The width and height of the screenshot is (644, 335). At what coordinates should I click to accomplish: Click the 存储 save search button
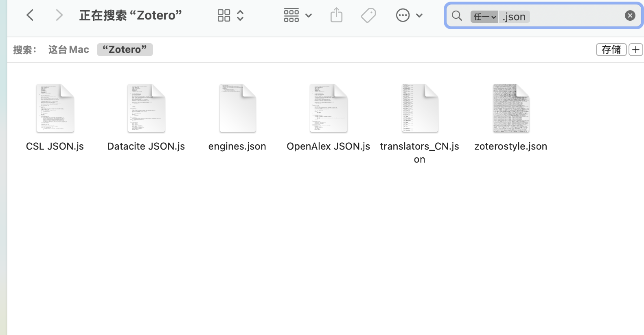point(611,50)
